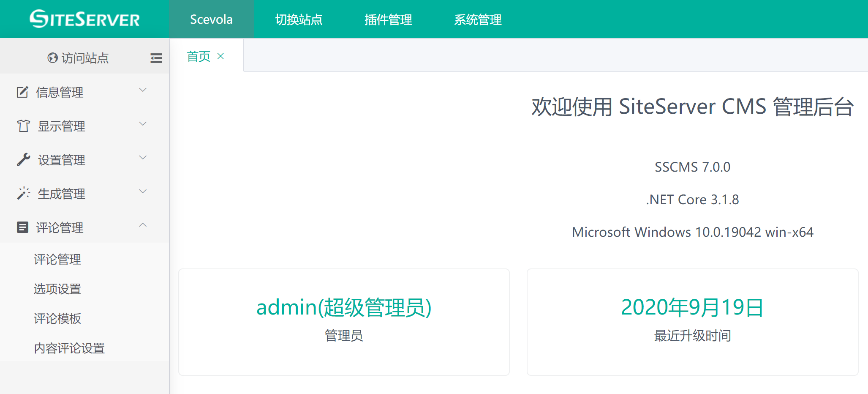Open 系统管理 in the top navigation
This screenshot has height=394, width=868.
tap(478, 19)
